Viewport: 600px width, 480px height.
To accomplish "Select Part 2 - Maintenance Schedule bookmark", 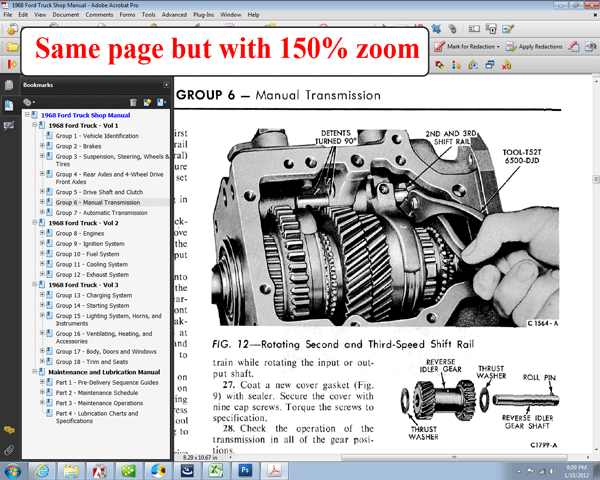I will coord(97,393).
